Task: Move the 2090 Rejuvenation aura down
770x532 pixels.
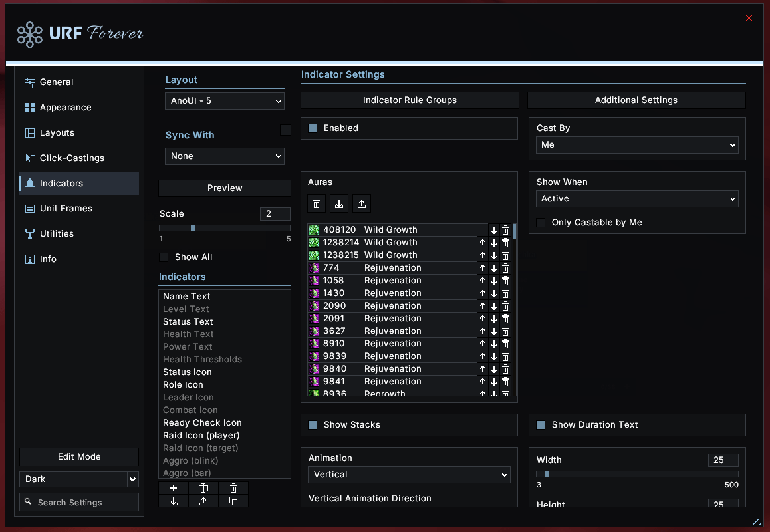Action: point(494,306)
